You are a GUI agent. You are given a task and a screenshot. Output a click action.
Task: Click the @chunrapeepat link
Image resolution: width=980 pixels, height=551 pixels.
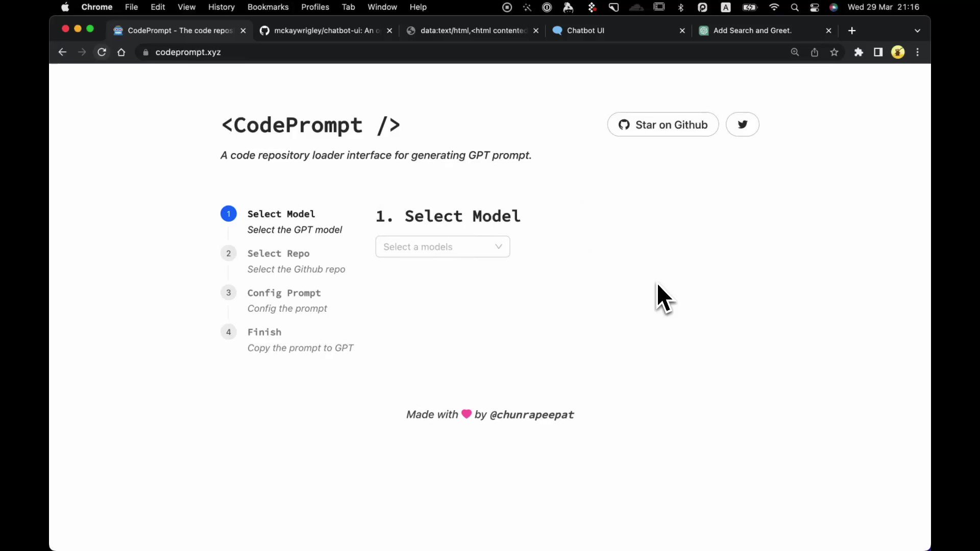(533, 414)
